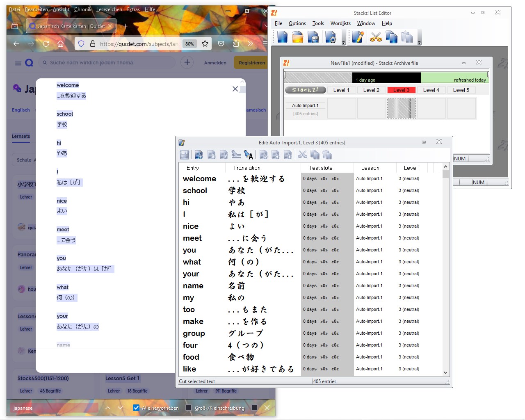Jump to next find match arrow
The width and height of the screenshot is (525, 420).
coord(120,408)
